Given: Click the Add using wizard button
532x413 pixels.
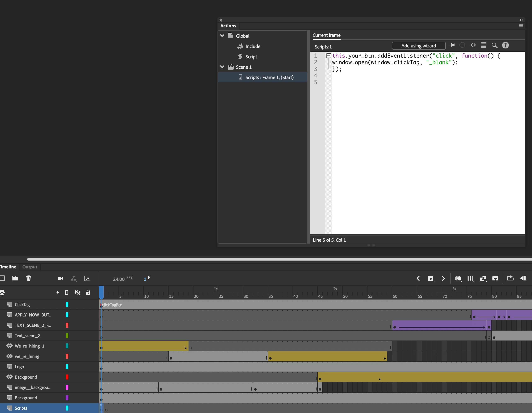Looking at the screenshot, I should coord(418,46).
